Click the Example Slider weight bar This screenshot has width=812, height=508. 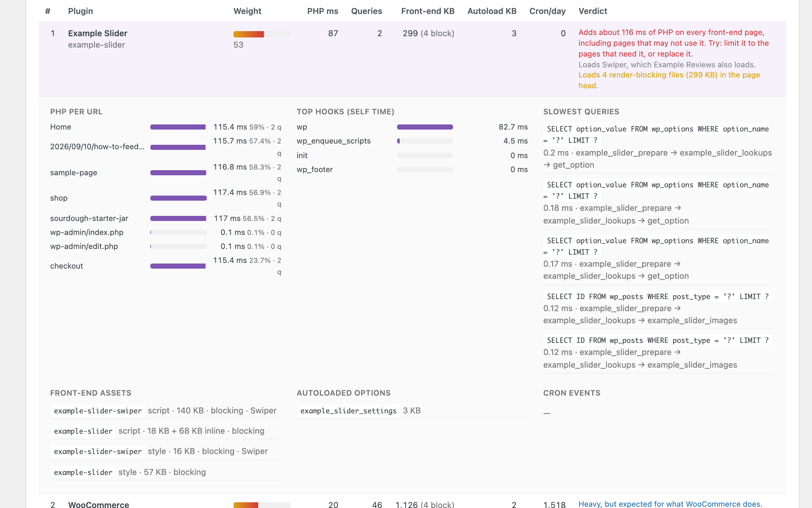262,34
